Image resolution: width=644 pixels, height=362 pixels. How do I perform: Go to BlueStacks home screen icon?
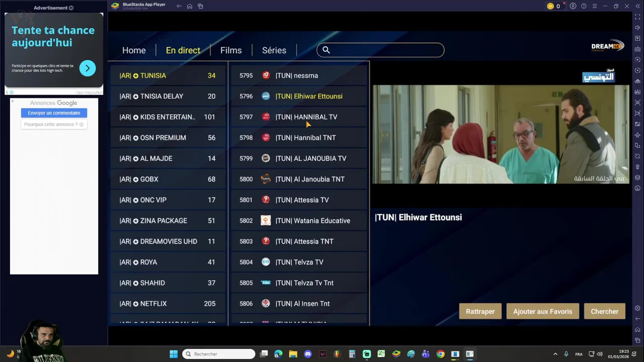(x=190, y=6)
